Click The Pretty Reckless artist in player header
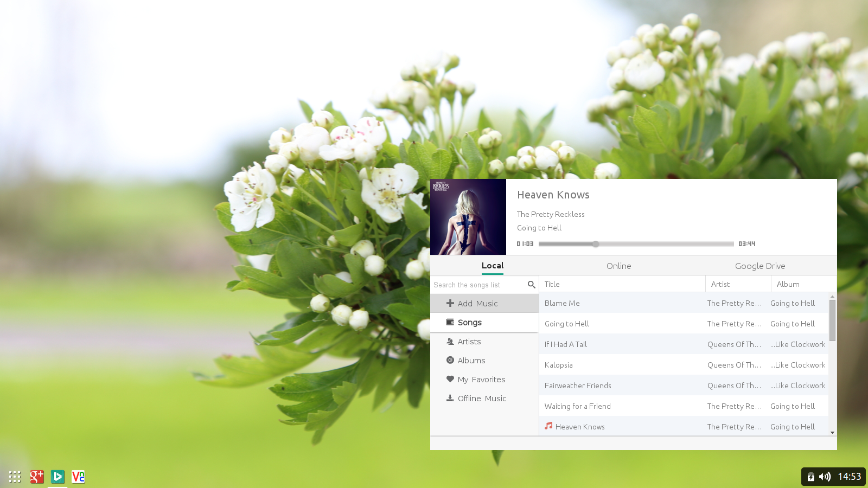The image size is (868, 488). pyautogui.click(x=551, y=214)
